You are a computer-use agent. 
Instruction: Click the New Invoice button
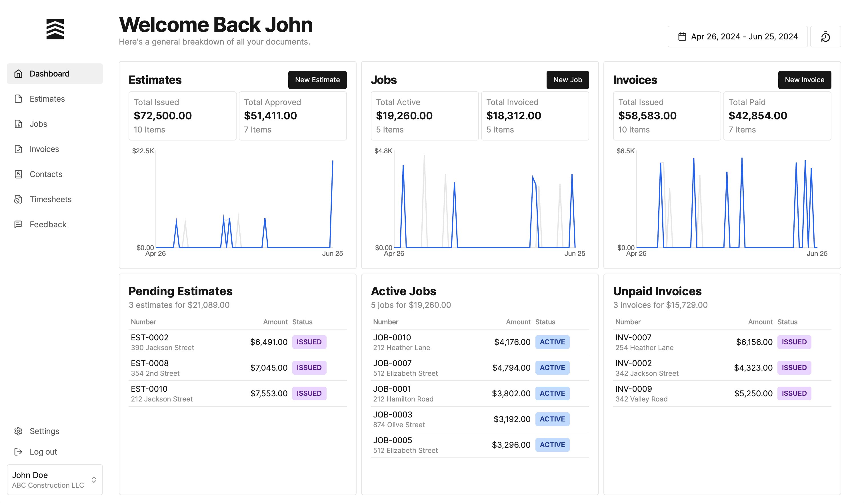[804, 80]
